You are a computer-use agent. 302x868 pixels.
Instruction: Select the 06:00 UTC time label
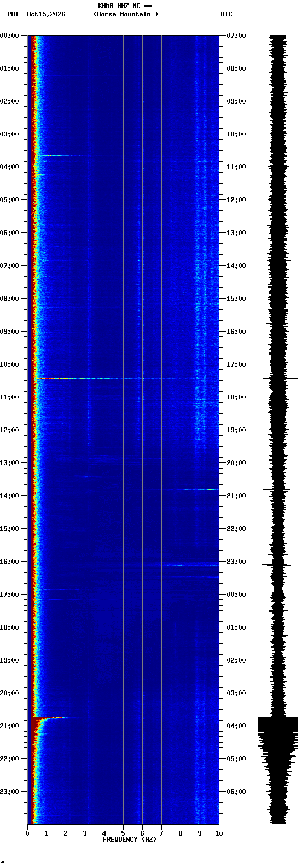(236, 792)
